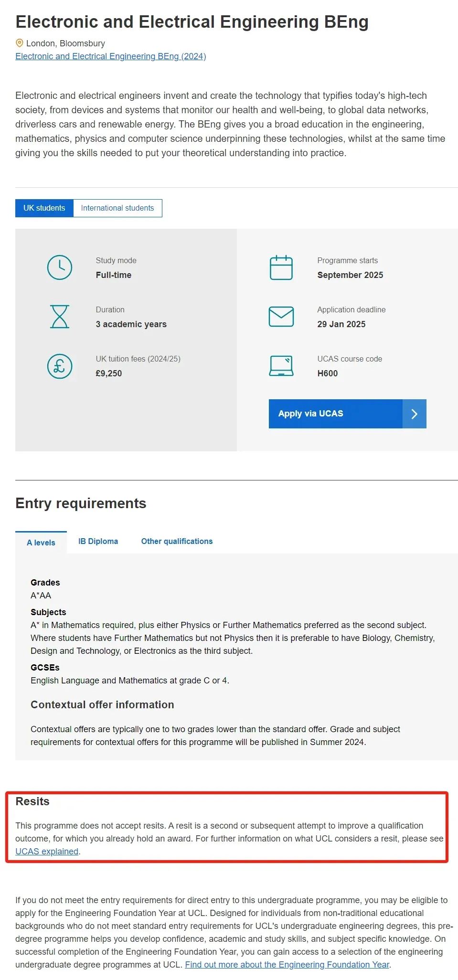This screenshot has height=980, width=458.
Task: Open Electronic and Electrical Engineering BEng (2024) link
Action: click(111, 56)
